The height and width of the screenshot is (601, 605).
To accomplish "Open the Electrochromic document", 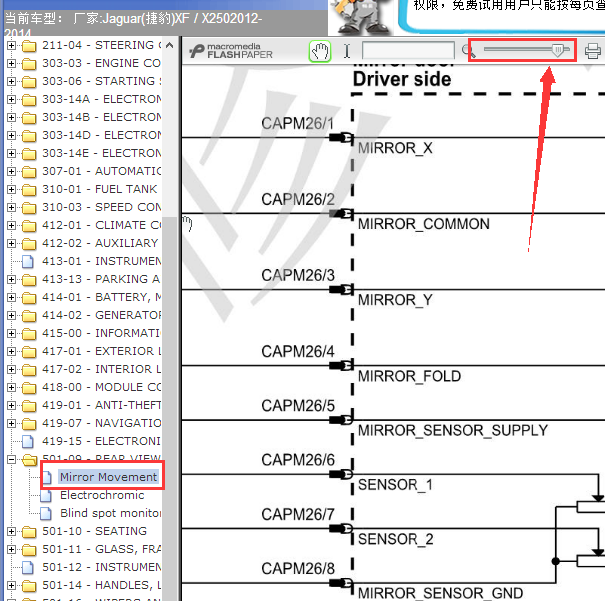I will coord(102,495).
